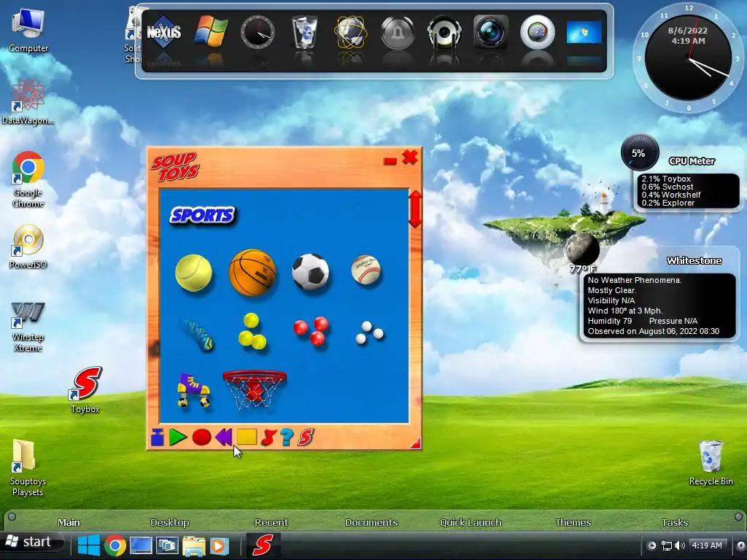Viewport: 747px width, 560px height.
Task: Click the red music note icon
Action: tap(268, 437)
